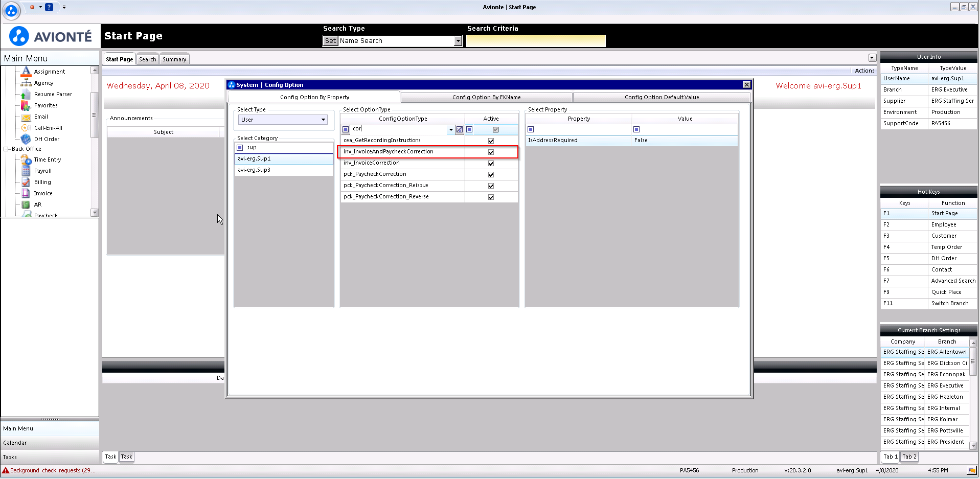This screenshot has width=980, height=479.
Task: Uncheck Active for inv_InvoiceCorrection
Action: point(491,163)
